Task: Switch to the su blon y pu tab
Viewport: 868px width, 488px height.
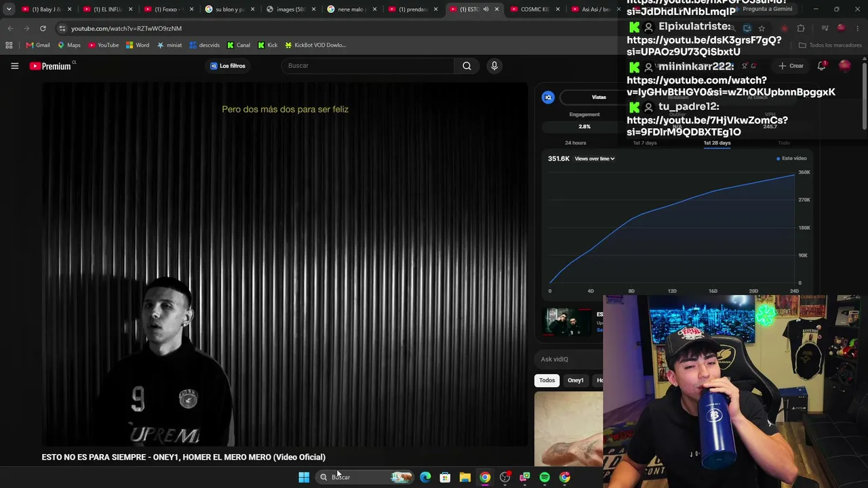Action: (x=228, y=9)
